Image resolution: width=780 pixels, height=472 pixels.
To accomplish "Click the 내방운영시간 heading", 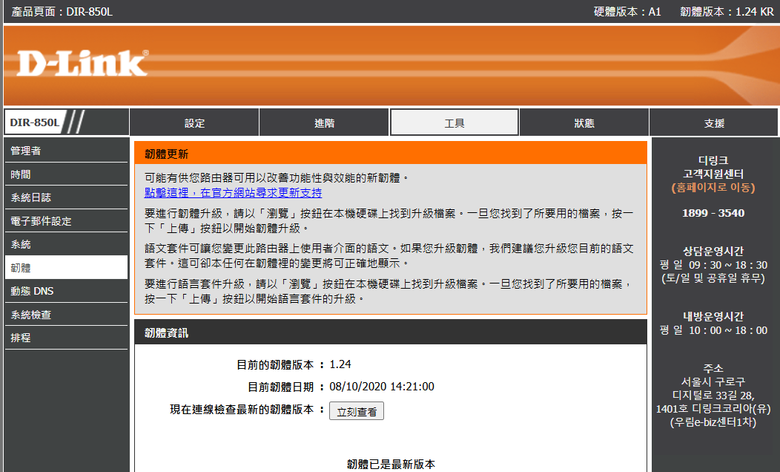I will coord(713,316).
